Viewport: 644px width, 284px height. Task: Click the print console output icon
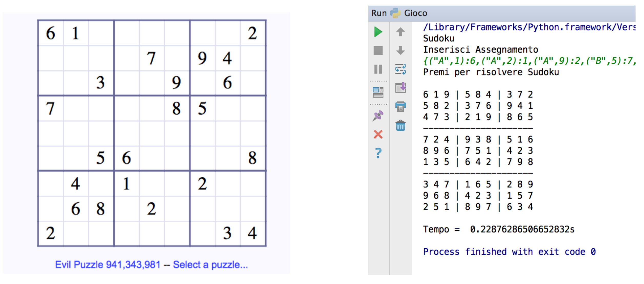coord(400,106)
